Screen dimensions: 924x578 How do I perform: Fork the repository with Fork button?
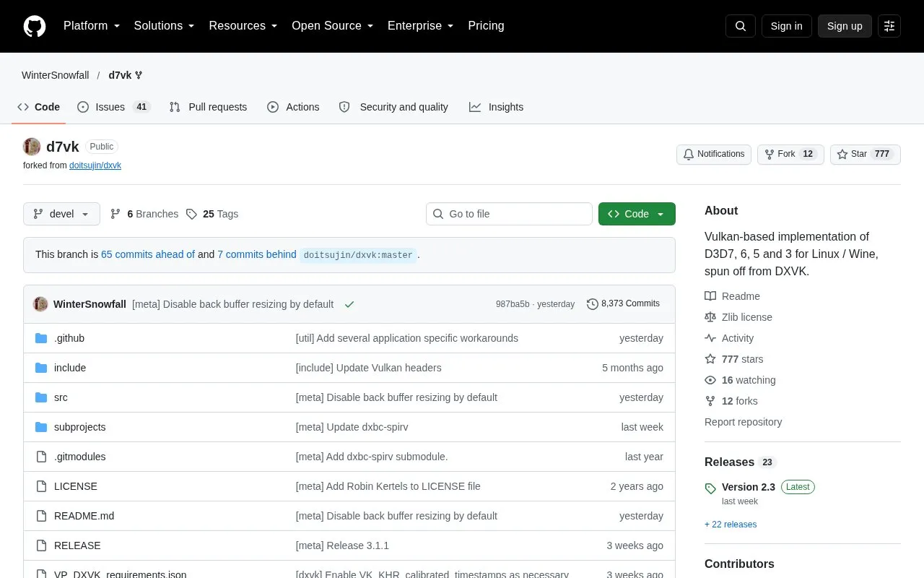(790, 155)
